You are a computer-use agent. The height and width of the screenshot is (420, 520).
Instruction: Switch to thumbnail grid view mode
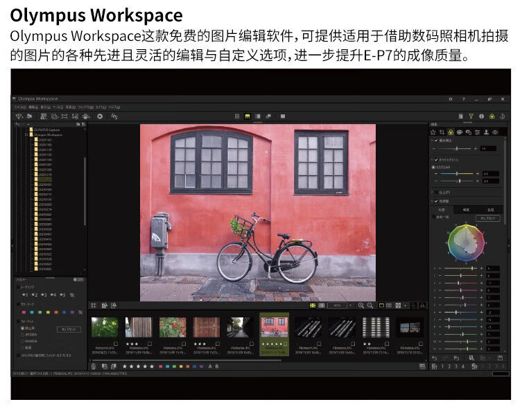tap(236, 116)
